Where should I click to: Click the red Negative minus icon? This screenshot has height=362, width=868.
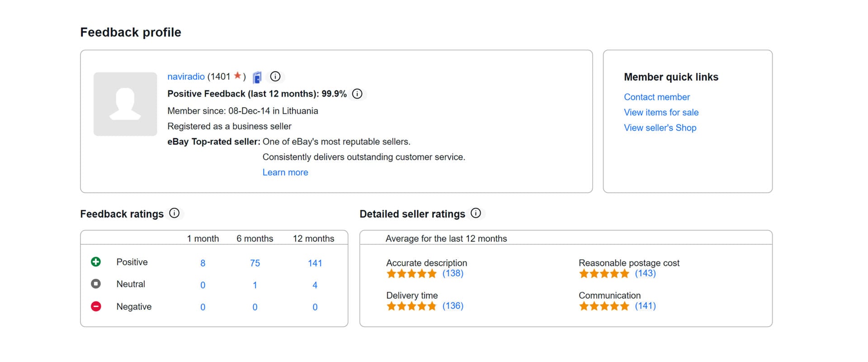tap(96, 306)
